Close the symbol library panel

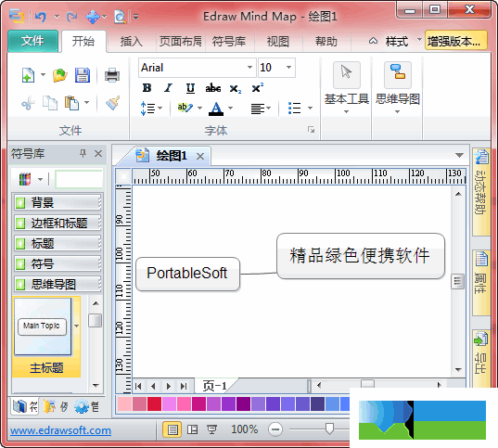[x=98, y=154]
